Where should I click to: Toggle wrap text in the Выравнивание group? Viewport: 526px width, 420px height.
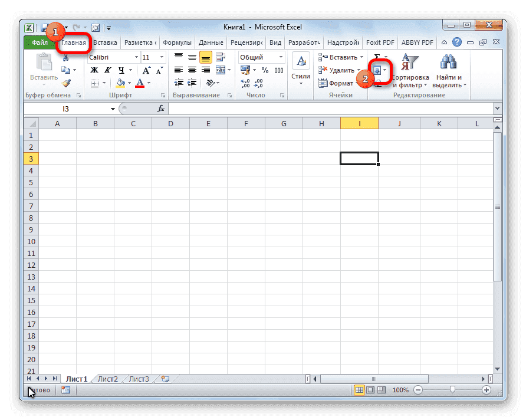[x=221, y=57]
